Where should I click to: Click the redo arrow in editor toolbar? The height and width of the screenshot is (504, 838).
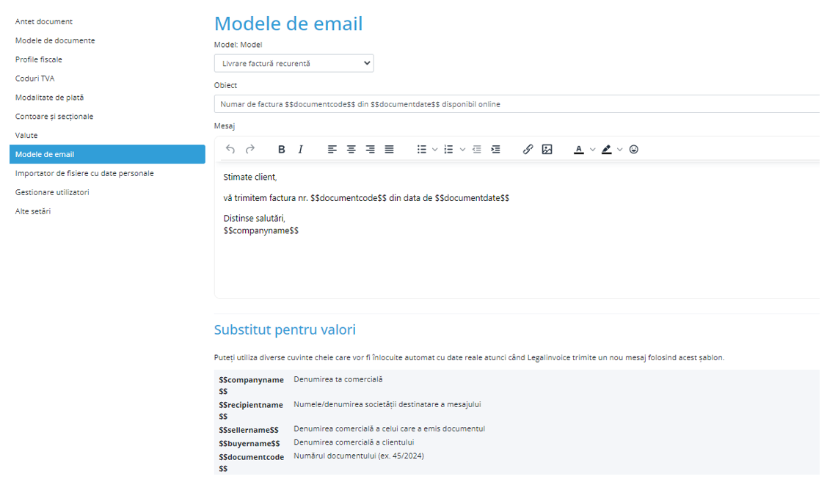[x=250, y=150]
